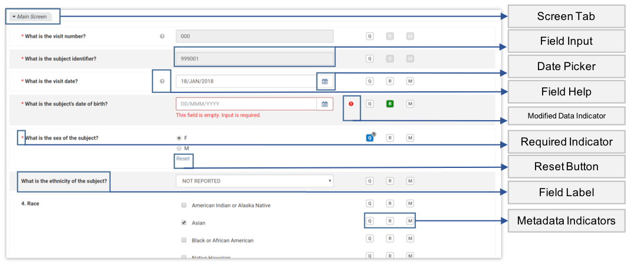Click the empty date of birth field
Viewport: 644px width, 271px height.
[x=246, y=104]
